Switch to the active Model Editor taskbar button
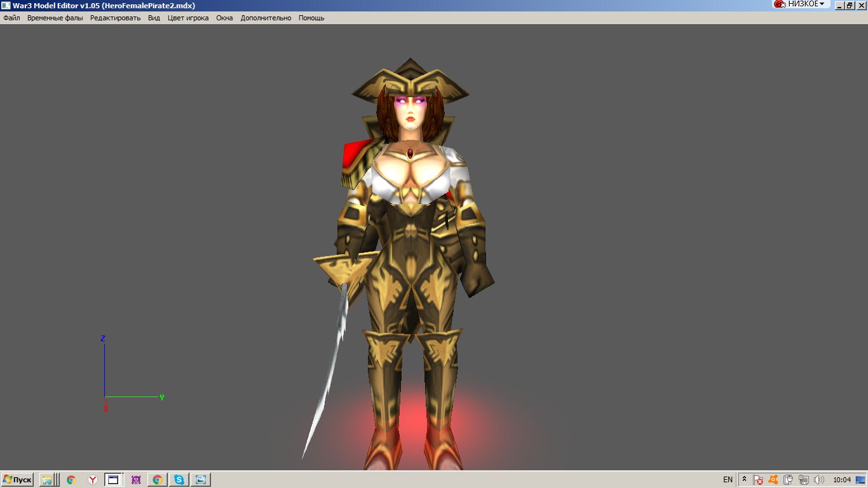 pyautogui.click(x=114, y=480)
